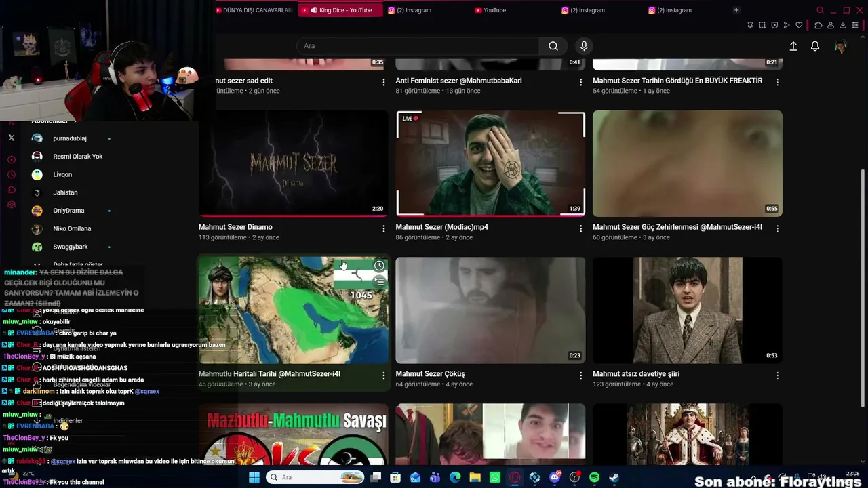This screenshot has height=488, width=868.
Task: Open Mahmut Sezer Çöküş video title
Action: pos(430,374)
